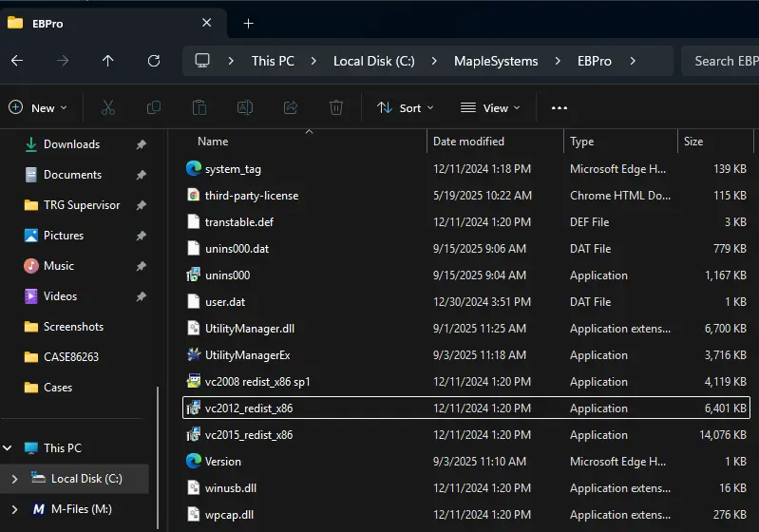The width and height of the screenshot is (759, 532).
Task: Click the Rename icon in toolbar
Action: click(x=244, y=107)
